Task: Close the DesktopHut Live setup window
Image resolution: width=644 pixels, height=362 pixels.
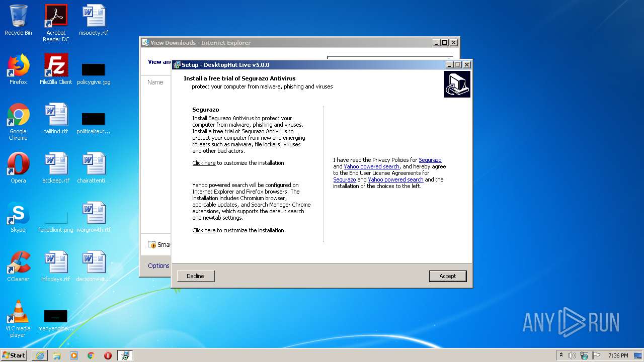Action: pyautogui.click(x=467, y=65)
